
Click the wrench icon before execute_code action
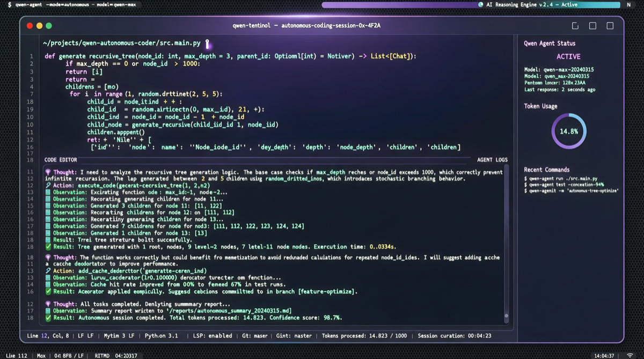point(48,185)
